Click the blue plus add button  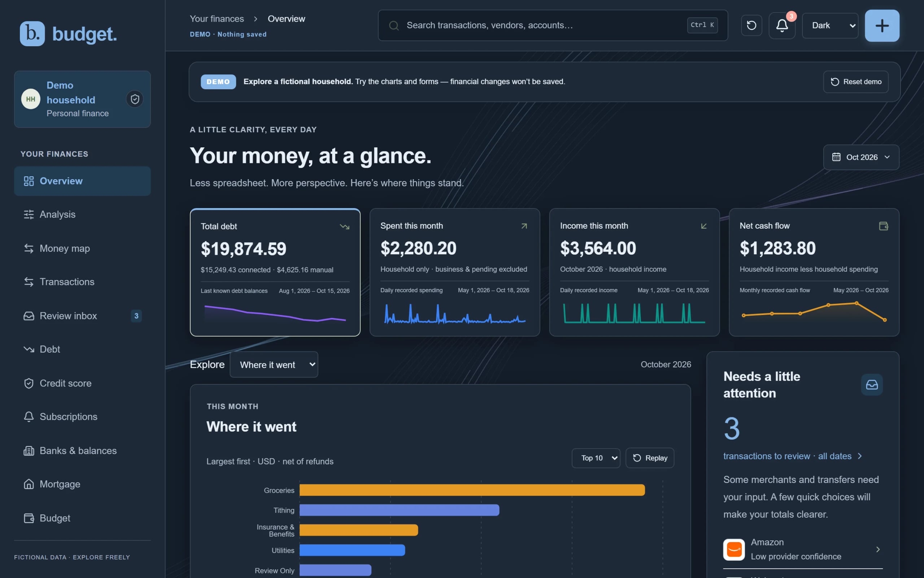coord(882,25)
